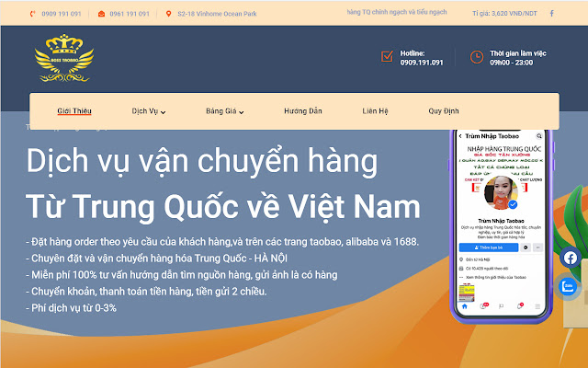Tap the Messenger icon next to Thêm bạn bè
This screenshot has width=588, height=368.
pos(526,247)
